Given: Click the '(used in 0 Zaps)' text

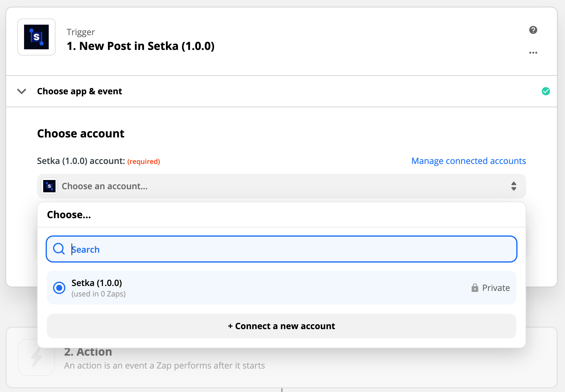Looking at the screenshot, I should click(98, 294).
